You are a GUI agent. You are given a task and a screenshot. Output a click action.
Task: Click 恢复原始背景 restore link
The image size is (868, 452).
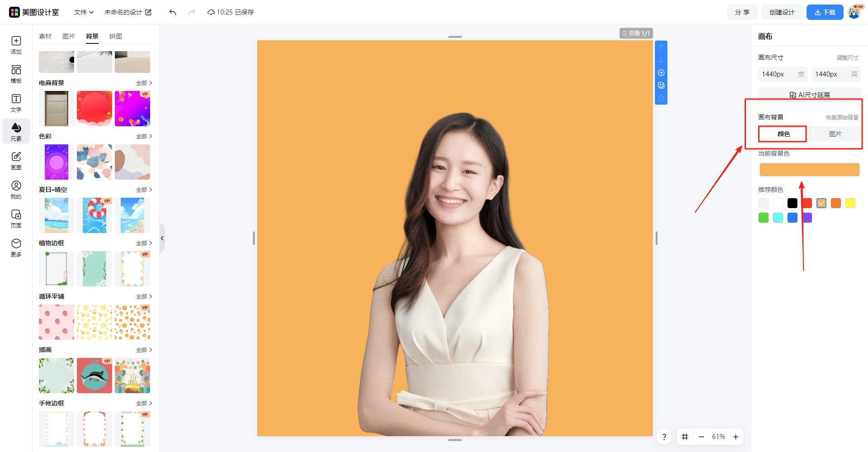point(842,117)
